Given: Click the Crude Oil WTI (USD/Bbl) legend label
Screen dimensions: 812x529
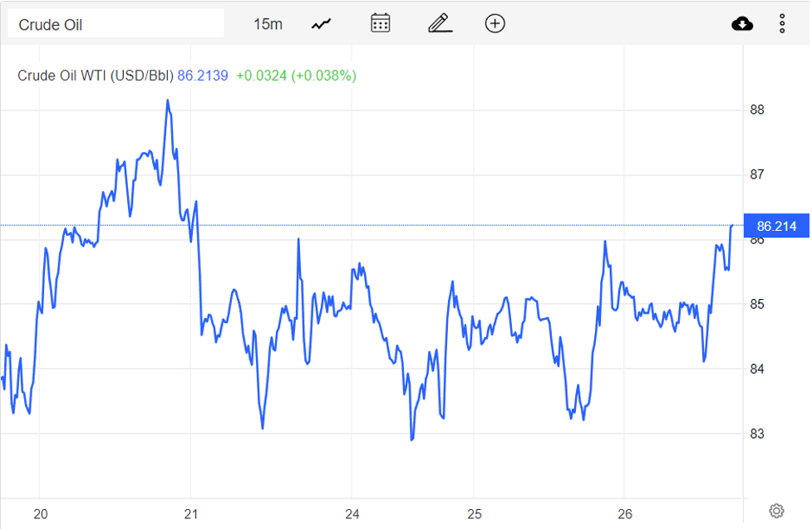Looking at the screenshot, I should click(96, 76).
